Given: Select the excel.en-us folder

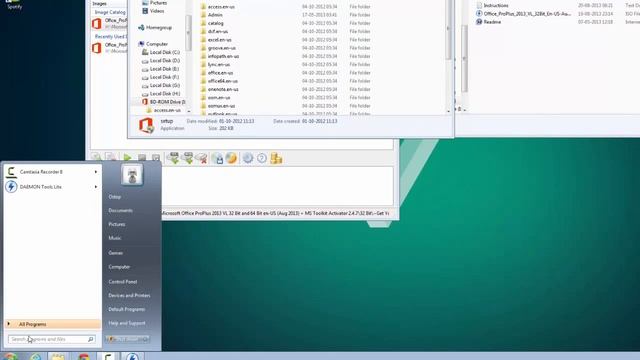Looking at the screenshot, I should [x=216, y=40].
